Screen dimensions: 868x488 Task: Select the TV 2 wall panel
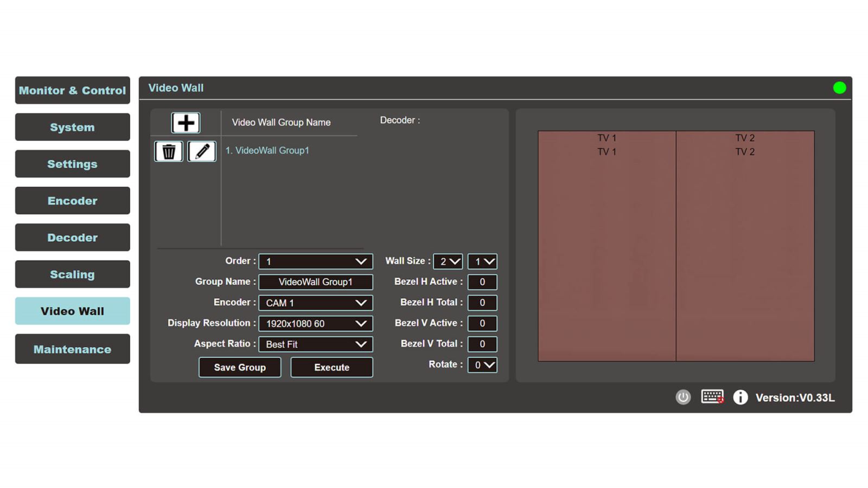745,246
